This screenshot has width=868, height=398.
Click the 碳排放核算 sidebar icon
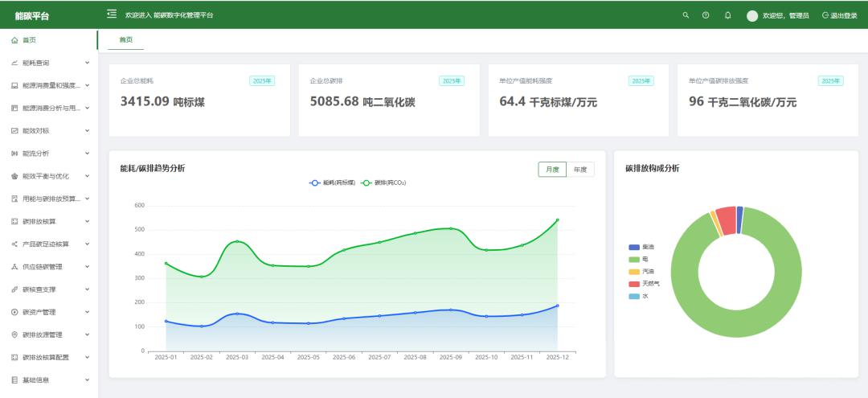pyautogui.click(x=14, y=221)
